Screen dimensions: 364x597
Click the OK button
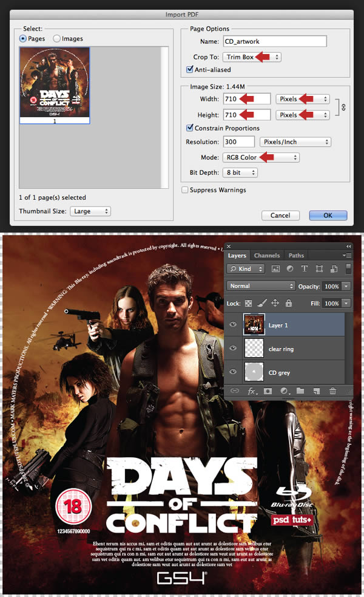point(328,215)
